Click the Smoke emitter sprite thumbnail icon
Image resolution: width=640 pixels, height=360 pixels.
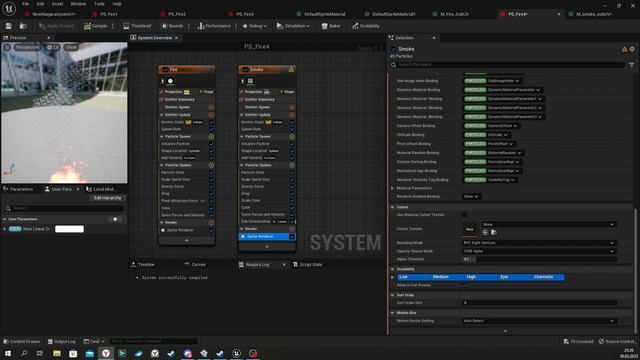(x=250, y=81)
